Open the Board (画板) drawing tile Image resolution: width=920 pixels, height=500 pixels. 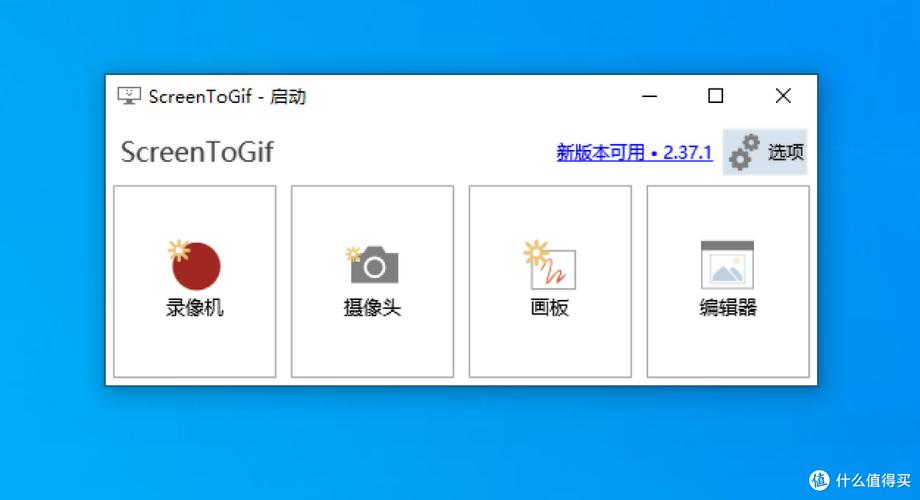tap(550, 282)
